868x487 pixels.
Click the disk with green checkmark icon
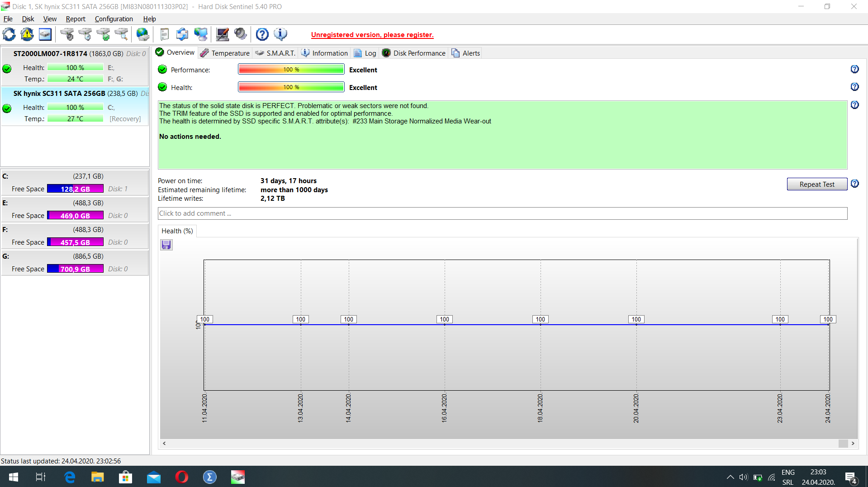103,34
